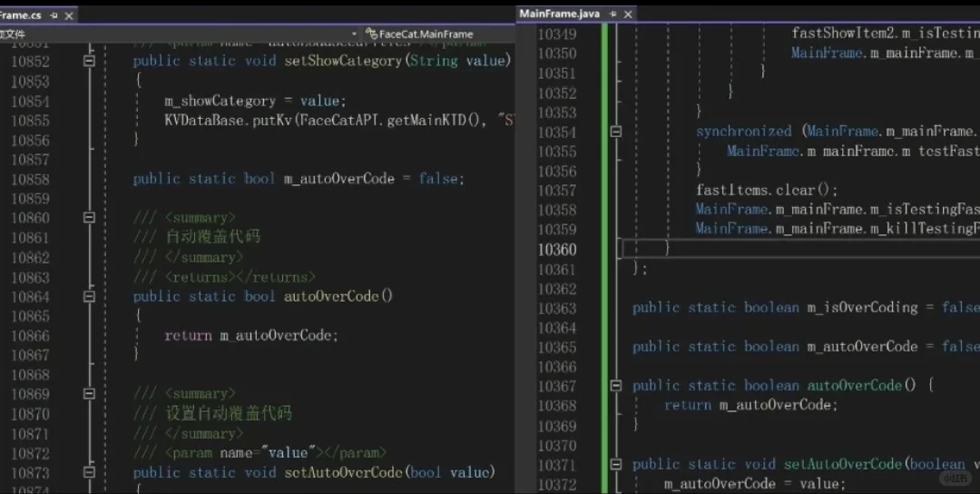Screen dimensions: 980x494
Task: Click the class icon beside FaceCat.MainFrame
Action: tap(371, 35)
